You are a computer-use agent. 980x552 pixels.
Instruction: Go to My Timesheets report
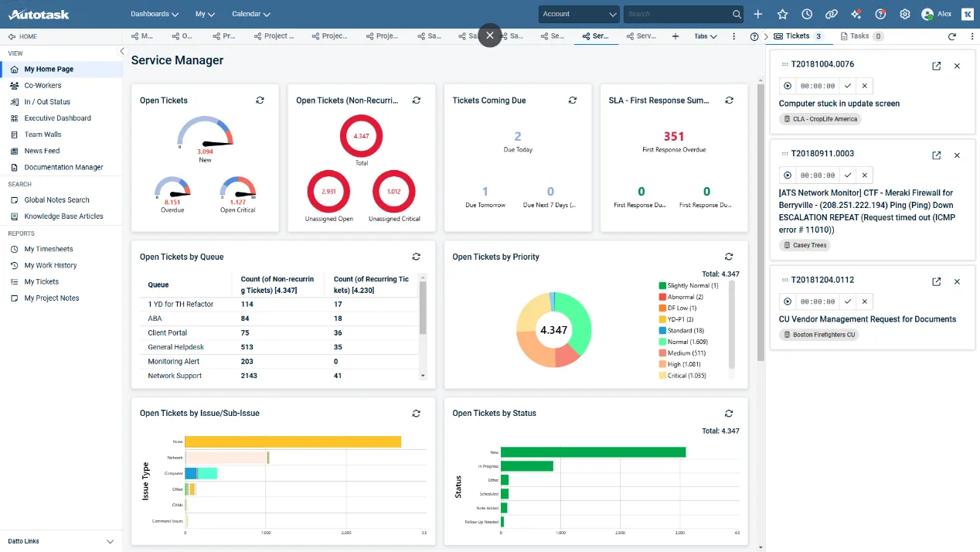tap(49, 249)
